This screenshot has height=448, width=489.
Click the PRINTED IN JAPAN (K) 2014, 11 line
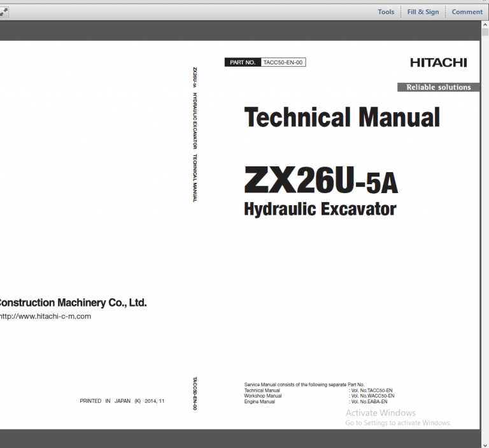[122, 401]
